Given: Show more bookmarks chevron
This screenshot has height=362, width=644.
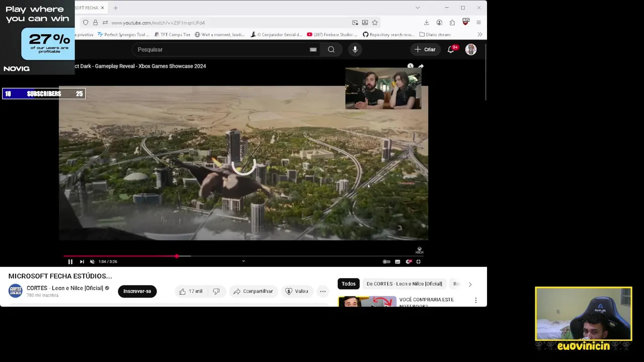Looking at the screenshot, I should [479, 35].
